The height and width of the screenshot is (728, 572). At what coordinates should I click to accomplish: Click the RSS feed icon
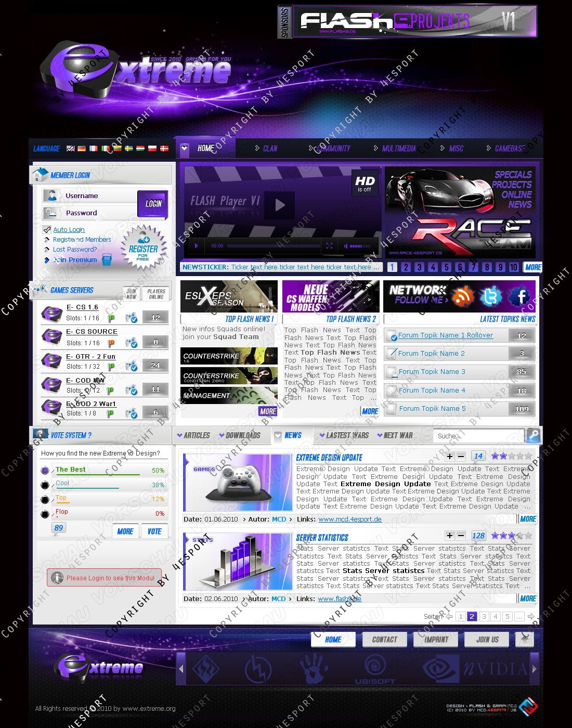pos(462,296)
